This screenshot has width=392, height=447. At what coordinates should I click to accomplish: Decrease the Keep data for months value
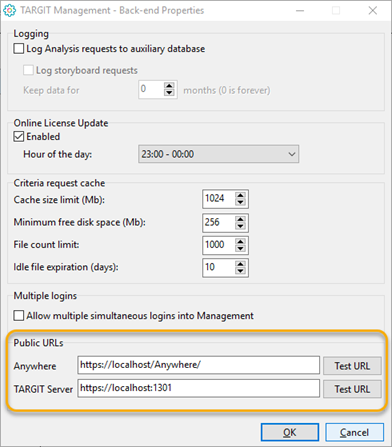(169, 93)
